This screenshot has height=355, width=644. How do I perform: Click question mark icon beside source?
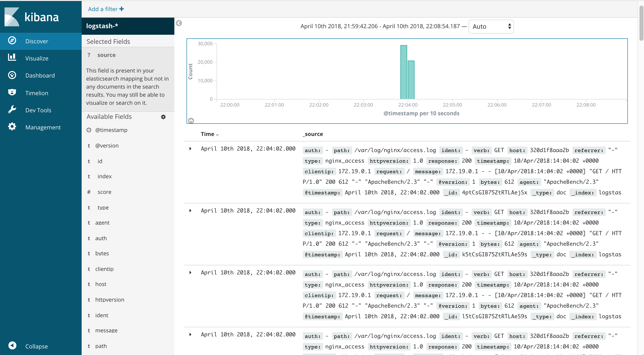pyautogui.click(x=89, y=55)
